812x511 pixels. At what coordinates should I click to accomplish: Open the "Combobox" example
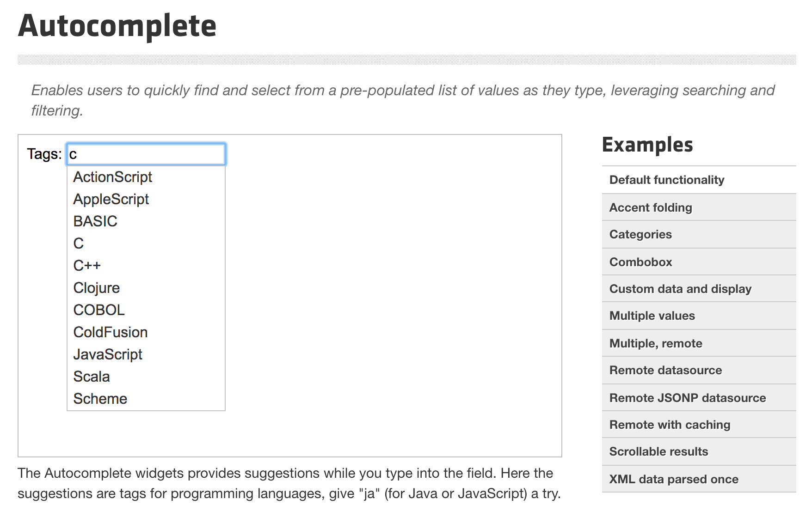pos(640,262)
